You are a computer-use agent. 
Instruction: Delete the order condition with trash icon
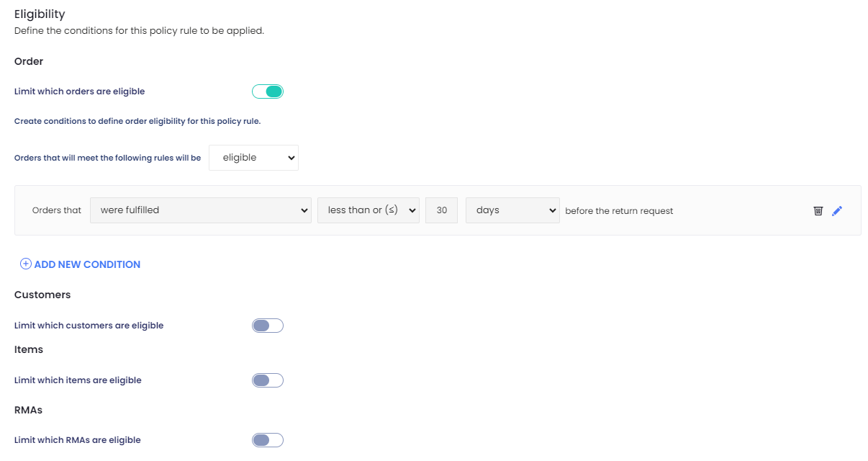[818, 211]
